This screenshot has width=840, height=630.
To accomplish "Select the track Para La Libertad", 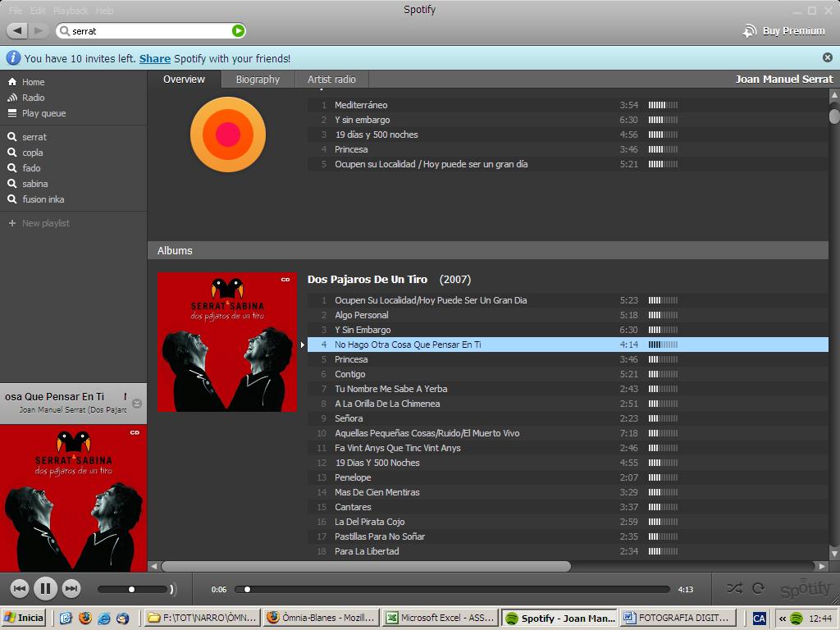I will point(568,551).
